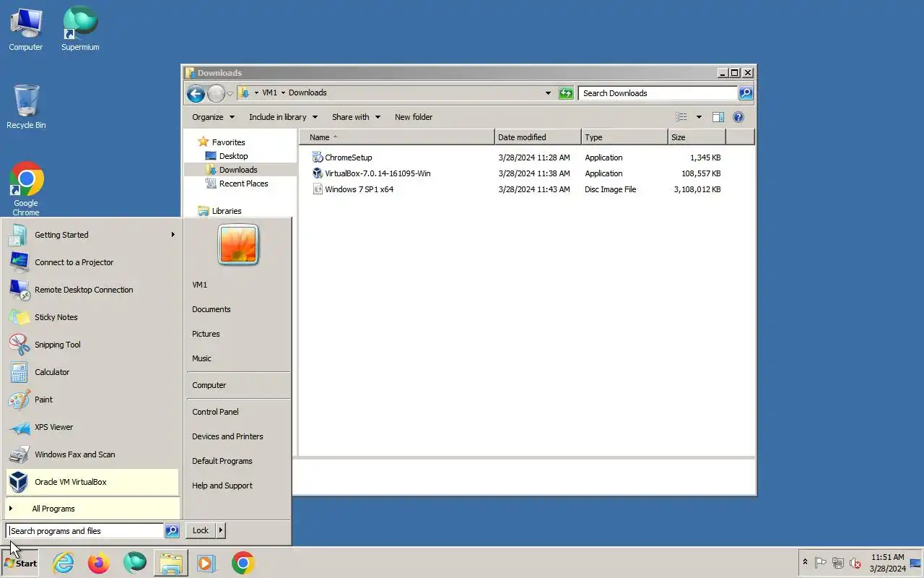Open the view options dropdown arrow

tap(698, 117)
